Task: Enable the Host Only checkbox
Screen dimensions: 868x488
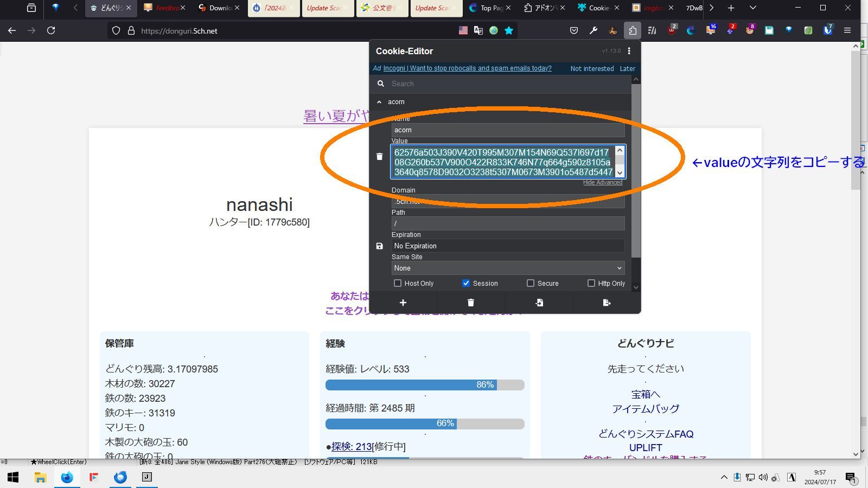Action: click(398, 283)
